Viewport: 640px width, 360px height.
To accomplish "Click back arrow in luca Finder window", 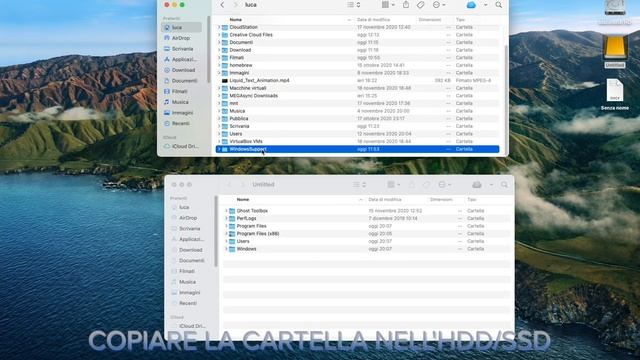I will coord(222,5).
